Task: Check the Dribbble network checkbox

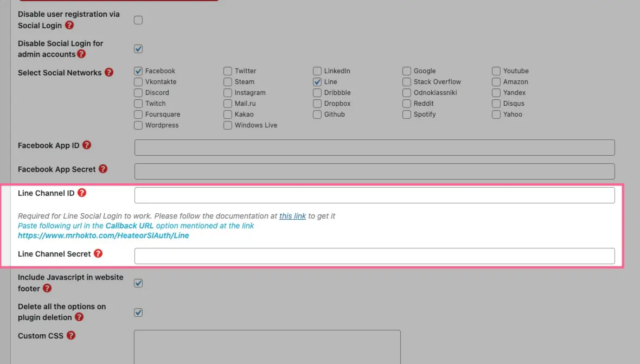Action: pos(317,93)
